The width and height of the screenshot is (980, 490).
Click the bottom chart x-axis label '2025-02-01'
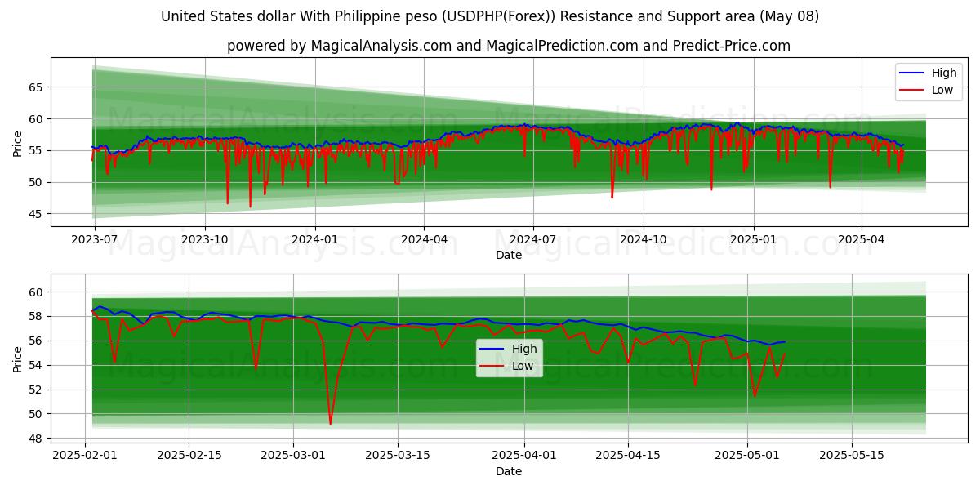pyautogui.click(x=86, y=457)
